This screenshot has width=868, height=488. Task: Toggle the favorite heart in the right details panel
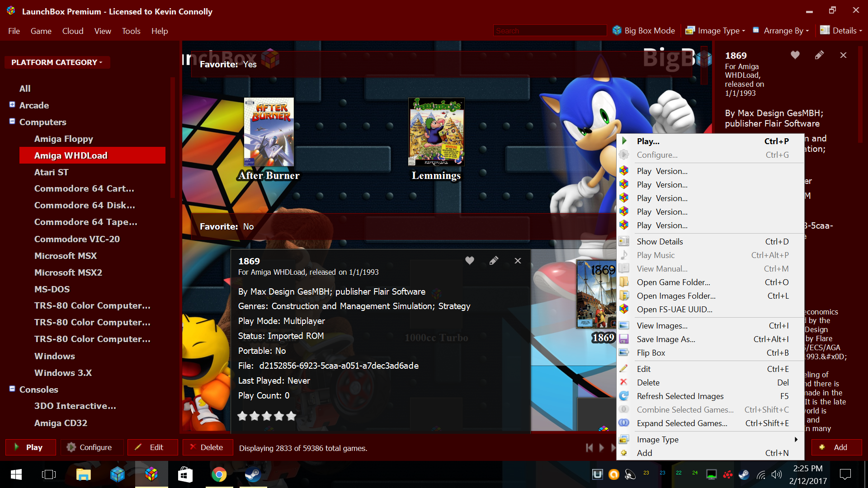(x=795, y=55)
